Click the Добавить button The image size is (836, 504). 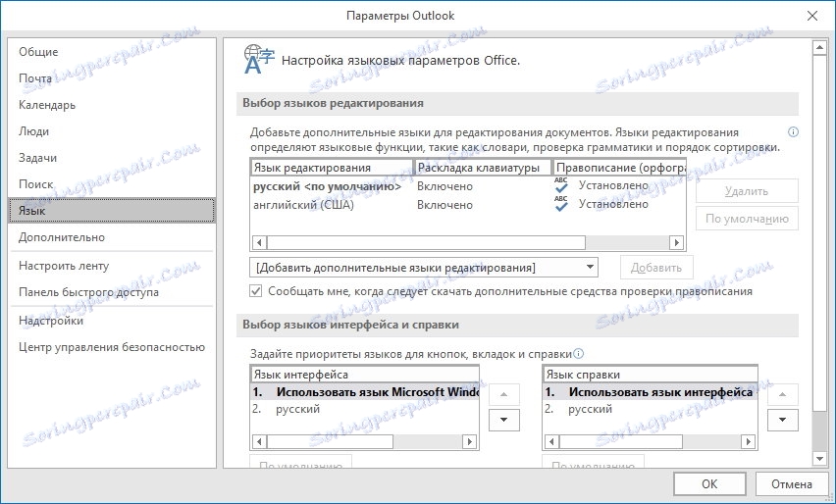656,268
